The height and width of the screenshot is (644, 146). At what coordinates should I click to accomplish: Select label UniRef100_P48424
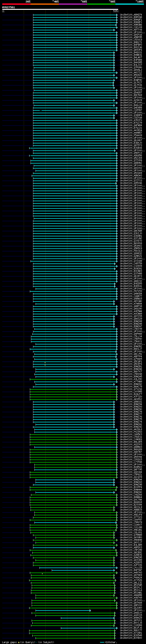(131, 578)
